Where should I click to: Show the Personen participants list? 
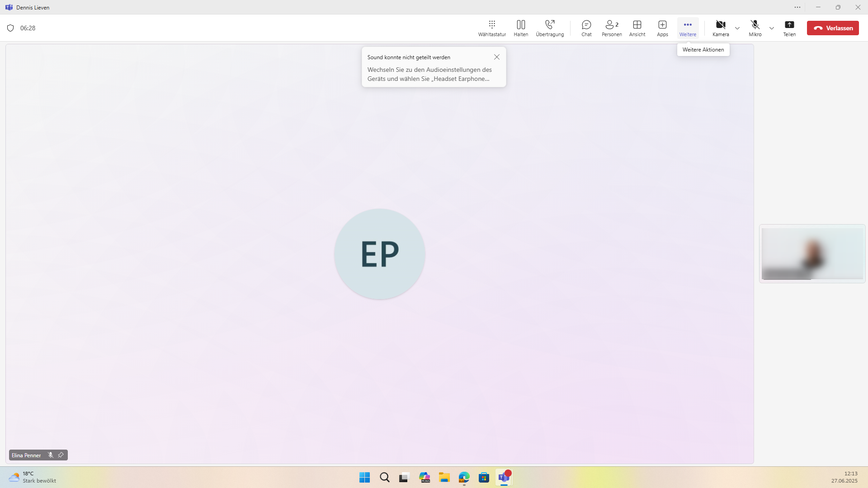click(612, 28)
